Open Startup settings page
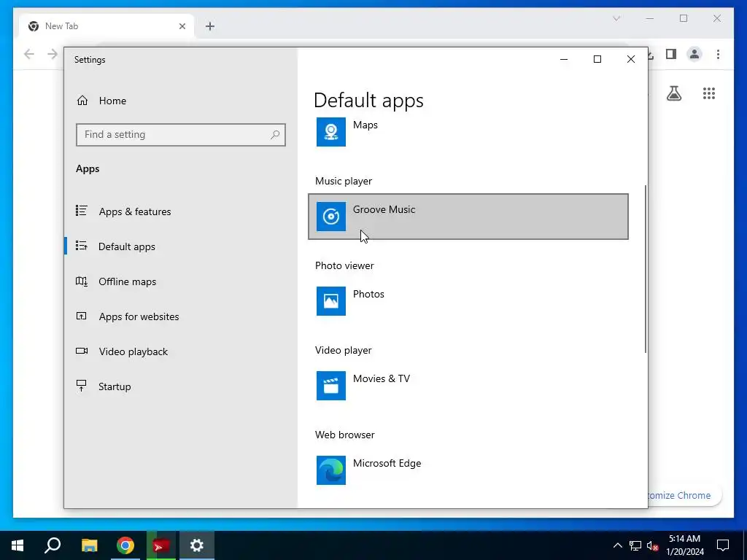This screenshot has height=560, width=747. click(115, 386)
